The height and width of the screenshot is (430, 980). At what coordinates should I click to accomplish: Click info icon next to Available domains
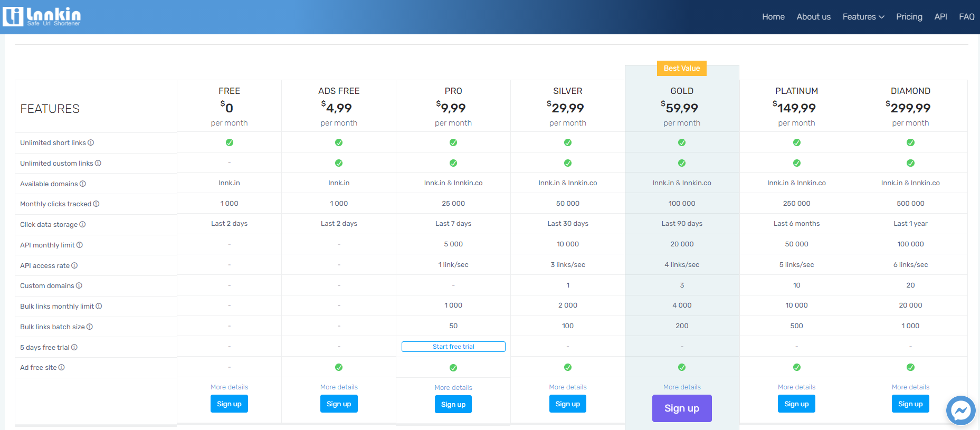pyautogui.click(x=83, y=184)
